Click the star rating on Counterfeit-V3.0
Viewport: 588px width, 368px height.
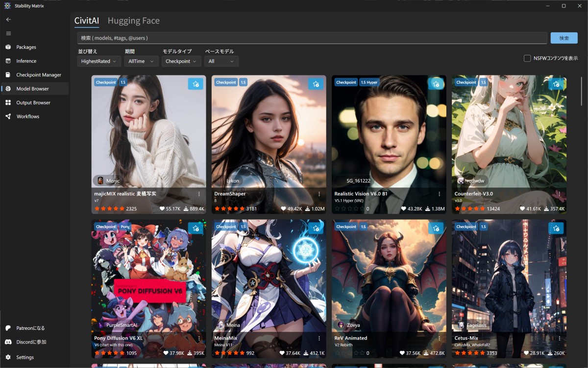pyautogui.click(x=470, y=208)
